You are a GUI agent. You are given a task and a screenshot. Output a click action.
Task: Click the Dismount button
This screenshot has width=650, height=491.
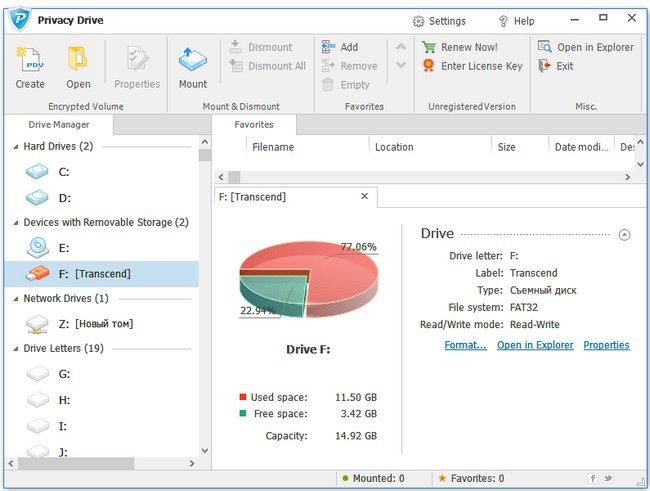tap(261, 47)
